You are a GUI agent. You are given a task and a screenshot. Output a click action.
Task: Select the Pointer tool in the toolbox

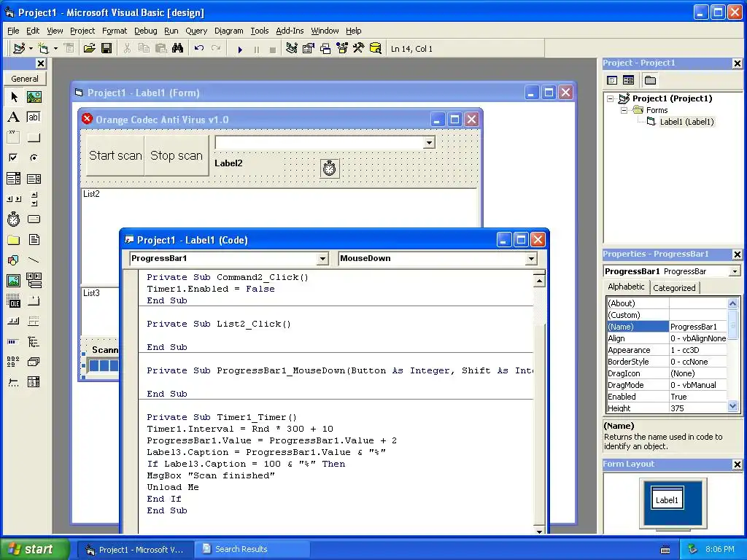point(14,97)
